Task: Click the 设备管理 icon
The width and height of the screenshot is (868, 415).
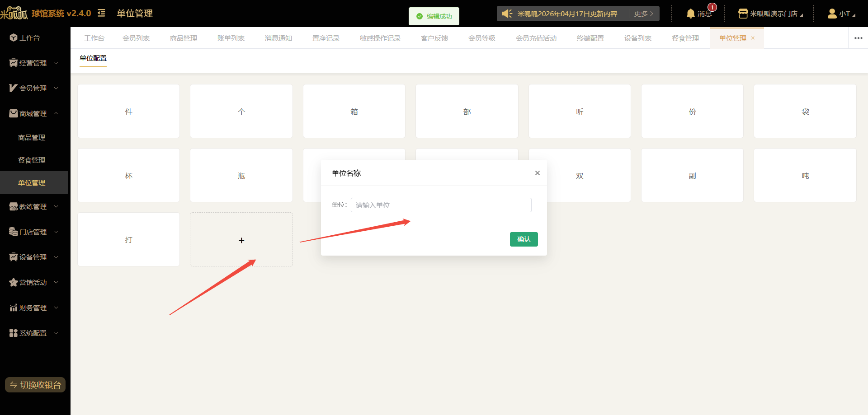Action: 13,257
